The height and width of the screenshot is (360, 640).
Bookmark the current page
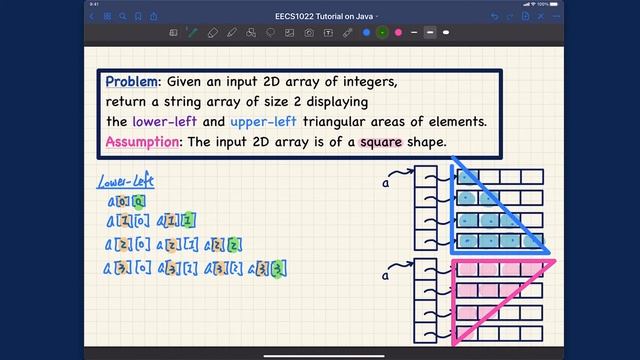point(138,16)
